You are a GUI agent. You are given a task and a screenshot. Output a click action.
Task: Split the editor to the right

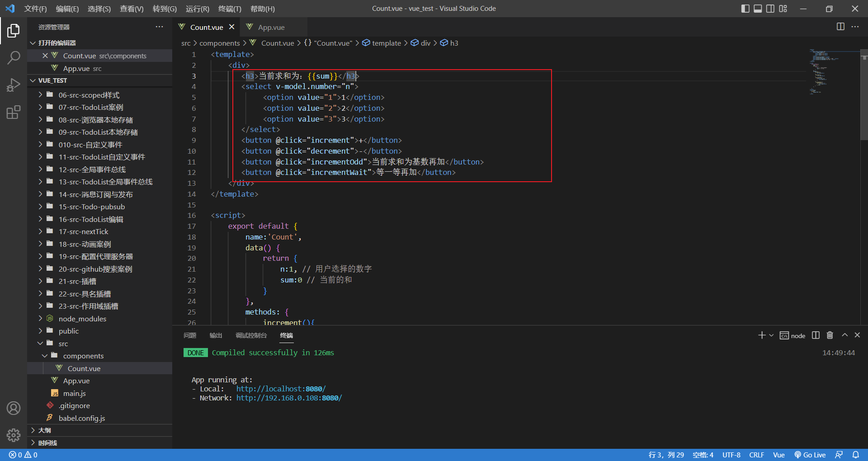[x=840, y=27]
